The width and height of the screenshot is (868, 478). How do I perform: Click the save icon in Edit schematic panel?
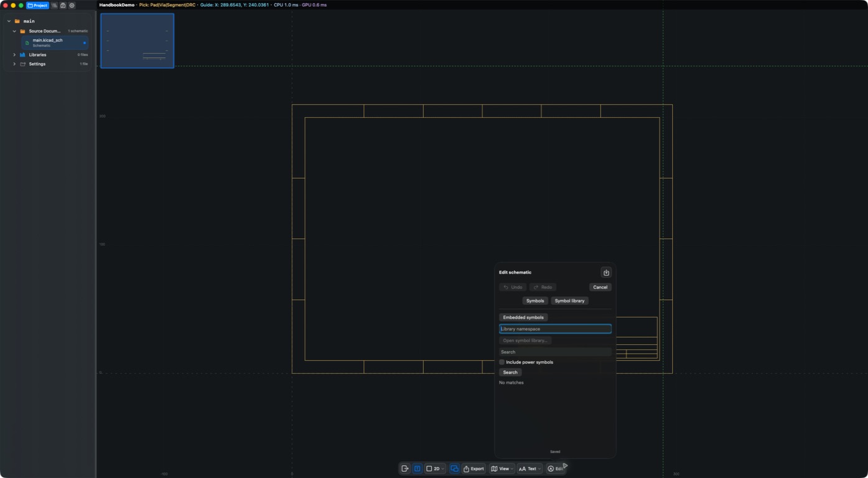tap(606, 273)
